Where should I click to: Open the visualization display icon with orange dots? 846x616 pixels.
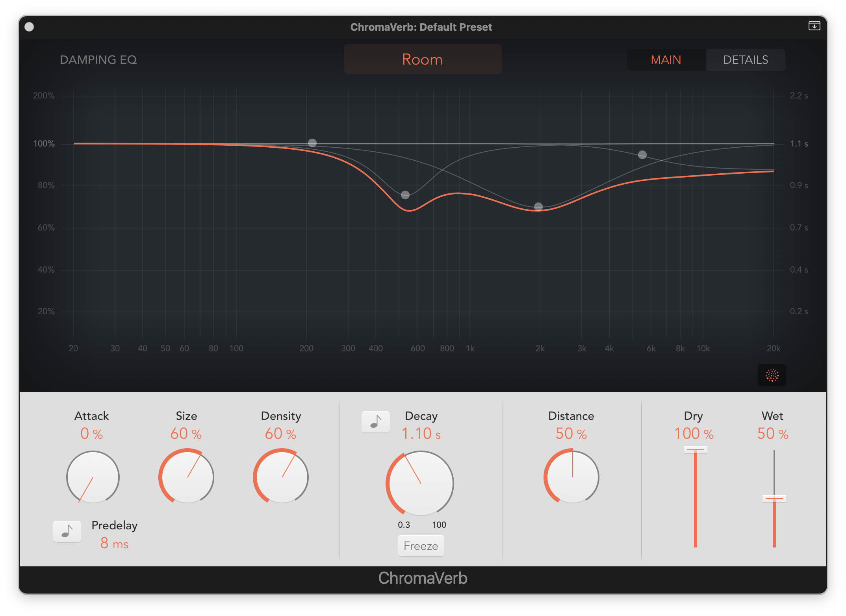pos(772,375)
